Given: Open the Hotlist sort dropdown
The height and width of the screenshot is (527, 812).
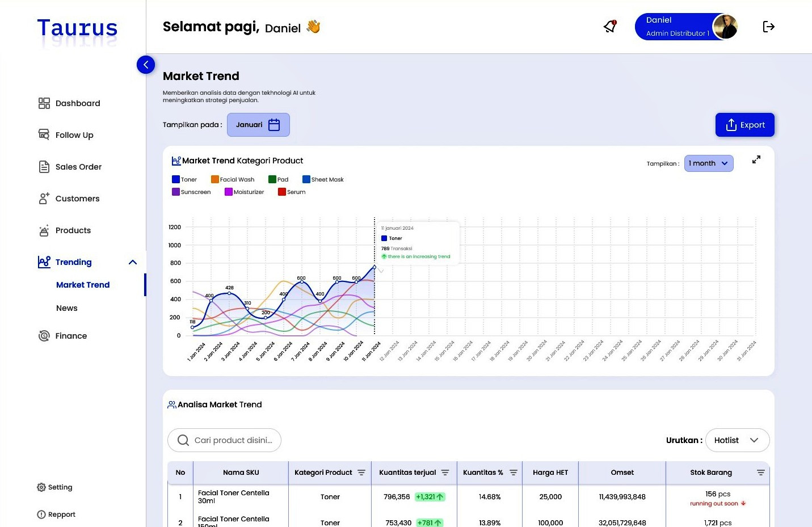Looking at the screenshot, I should 737,440.
